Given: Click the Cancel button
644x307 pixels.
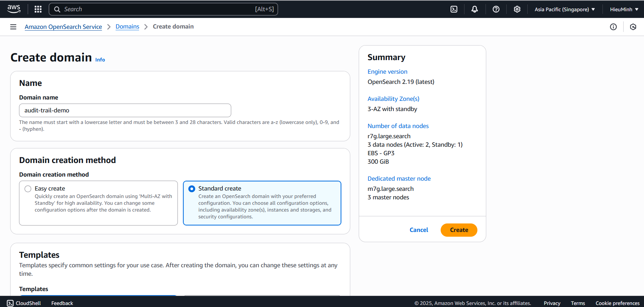Looking at the screenshot, I should click(x=419, y=230).
